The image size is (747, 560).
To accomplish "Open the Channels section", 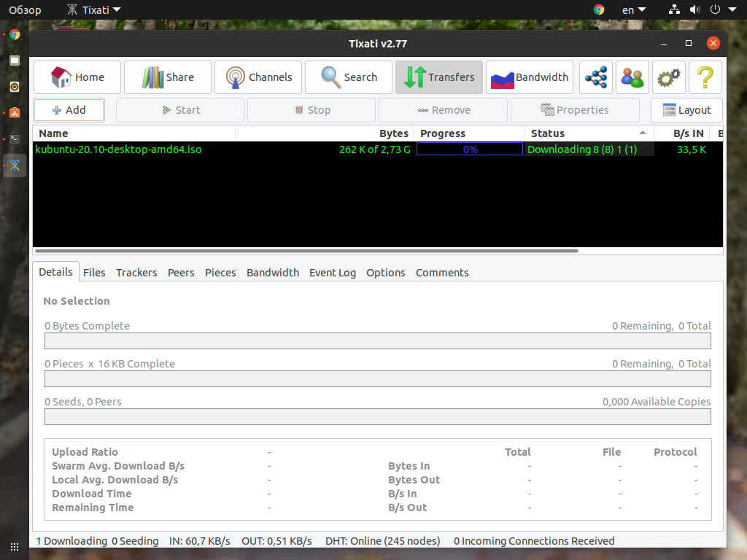I will [258, 77].
